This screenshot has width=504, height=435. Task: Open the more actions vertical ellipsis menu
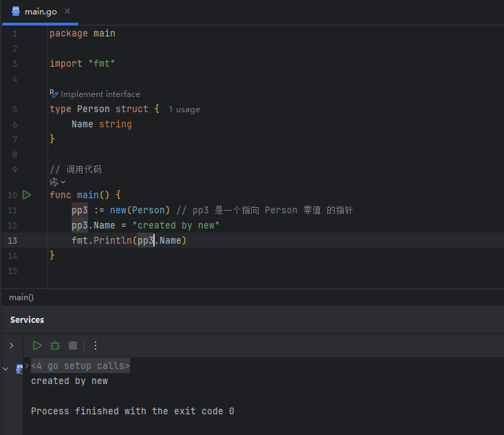click(x=96, y=346)
